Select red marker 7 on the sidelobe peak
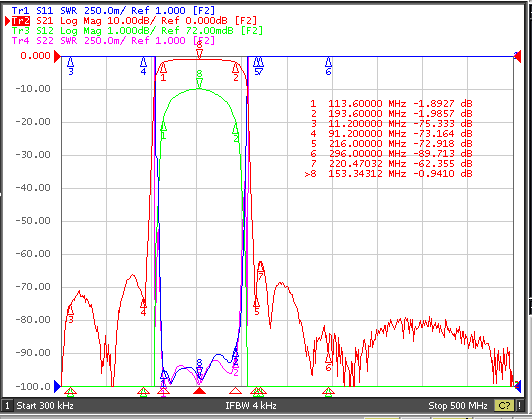 [261, 271]
